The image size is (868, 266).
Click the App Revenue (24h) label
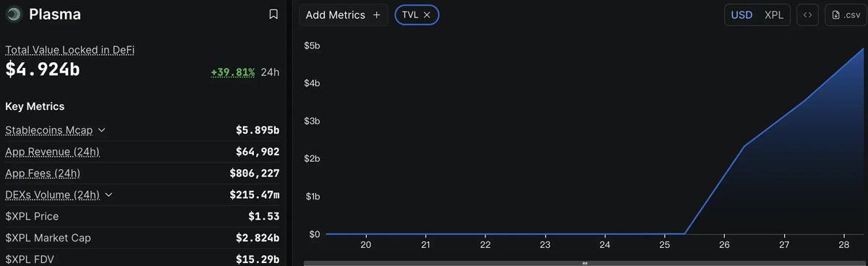click(x=52, y=152)
